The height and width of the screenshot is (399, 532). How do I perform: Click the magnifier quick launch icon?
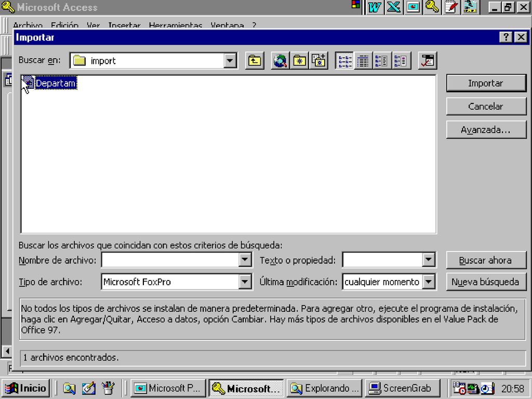pos(69,388)
